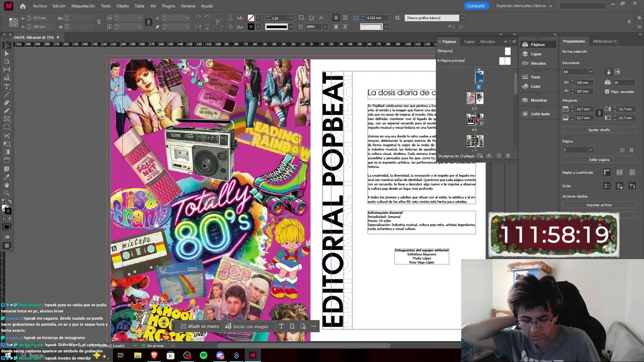Click the fill color swatch in control bar
Screen dimensions: 644x362
click(x=251, y=18)
